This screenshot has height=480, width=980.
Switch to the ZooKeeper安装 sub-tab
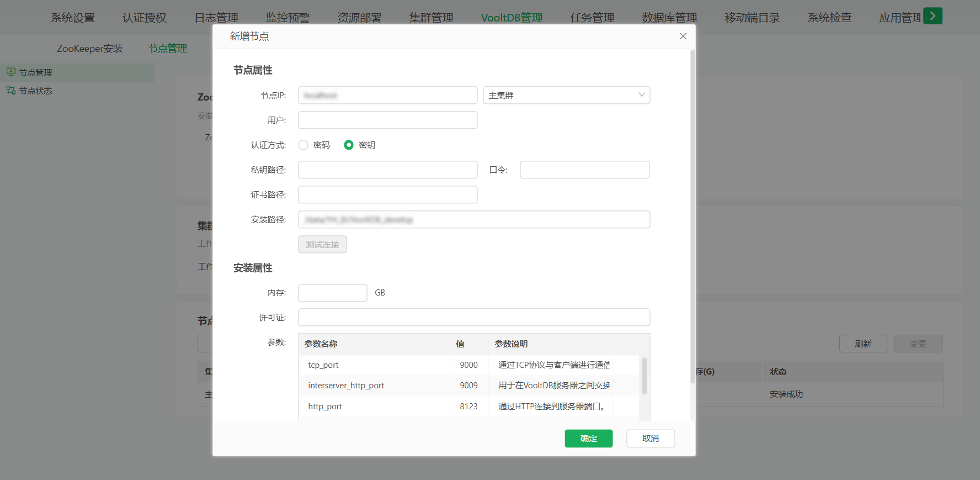(x=90, y=49)
